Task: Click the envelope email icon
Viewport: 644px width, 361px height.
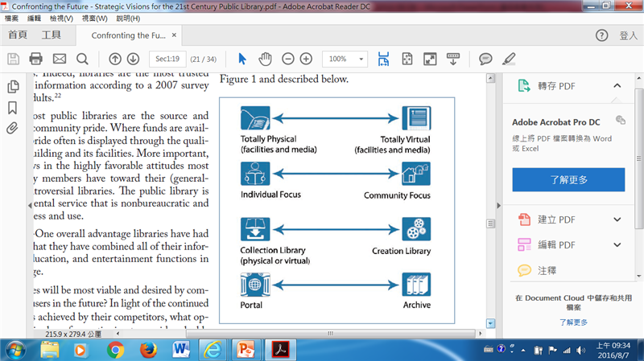Action: click(59, 59)
